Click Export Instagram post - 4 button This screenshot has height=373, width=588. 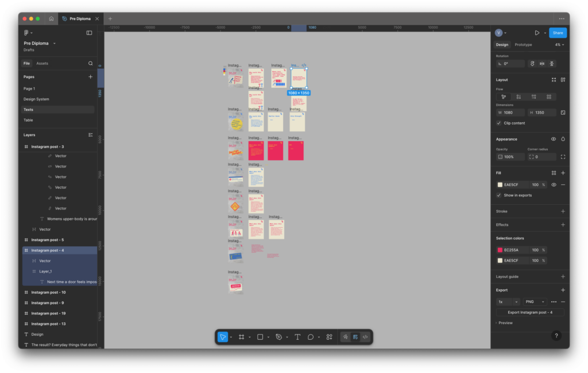(x=530, y=312)
